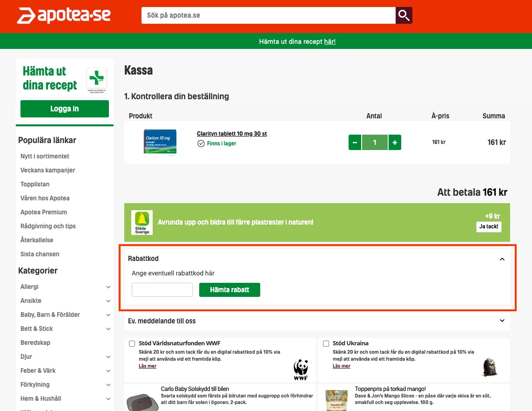Image resolution: width=532 pixels, height=411 pixels.
Task: Tick the Stöd Ukraina checkbox
Action: pyautogui.click(x=326, y=343)
